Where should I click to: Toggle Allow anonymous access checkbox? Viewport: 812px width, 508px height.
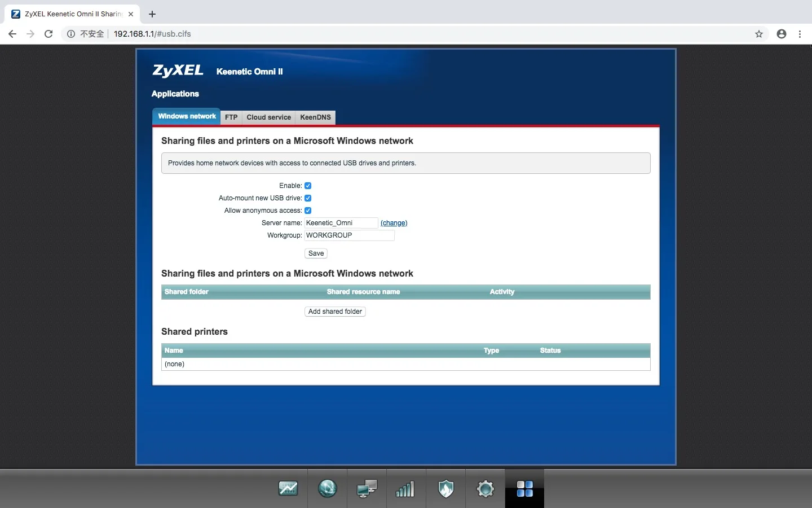click(308, 211)
